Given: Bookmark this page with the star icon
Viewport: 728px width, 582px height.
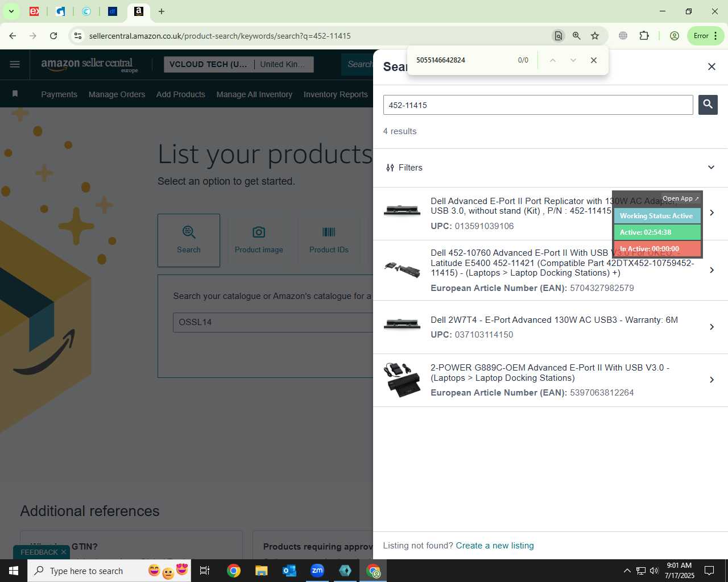Looking at the screenshot, I should [x=595, y=36].
